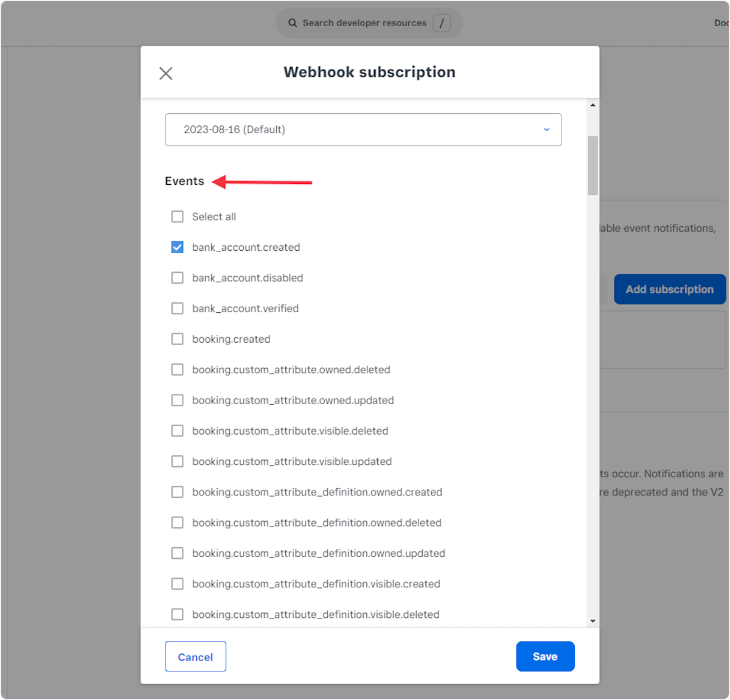
Task: Click the Add subscription button
Action: pyautogui.click(x=669, y=289)
